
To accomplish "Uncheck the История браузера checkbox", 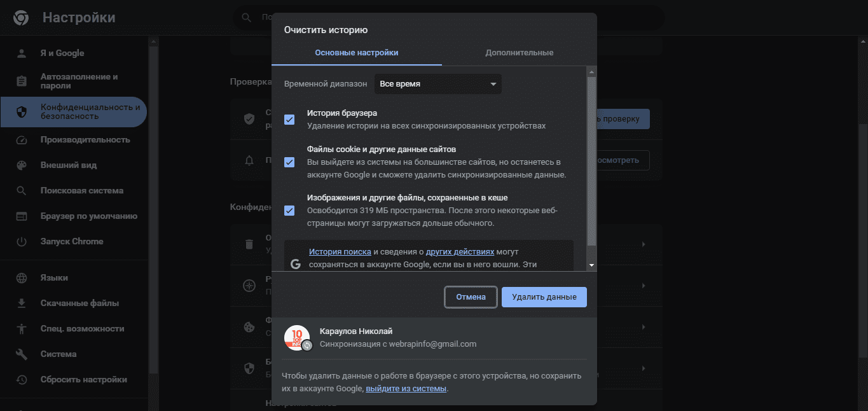I will coord(289,120).
